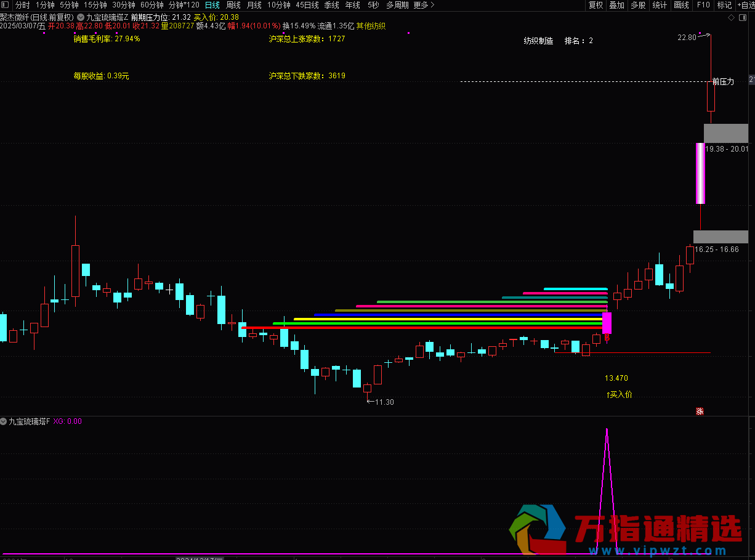
Task: Click the 叠加 overlay button
Action: point(616,5)
